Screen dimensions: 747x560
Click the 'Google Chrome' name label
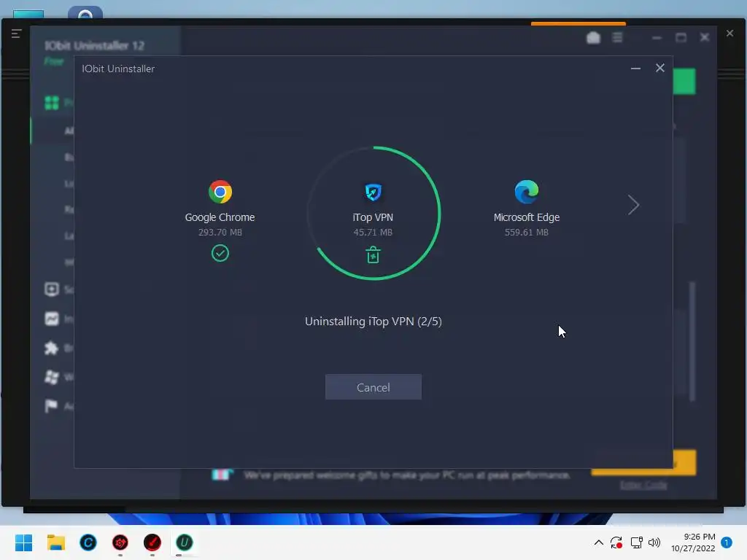[x=220, y=217]
